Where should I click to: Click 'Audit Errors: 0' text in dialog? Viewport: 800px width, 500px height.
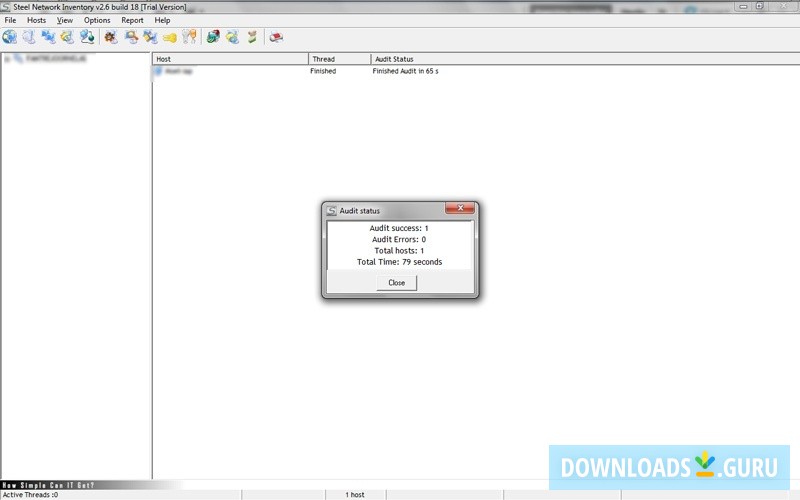[x=399, y=239]
